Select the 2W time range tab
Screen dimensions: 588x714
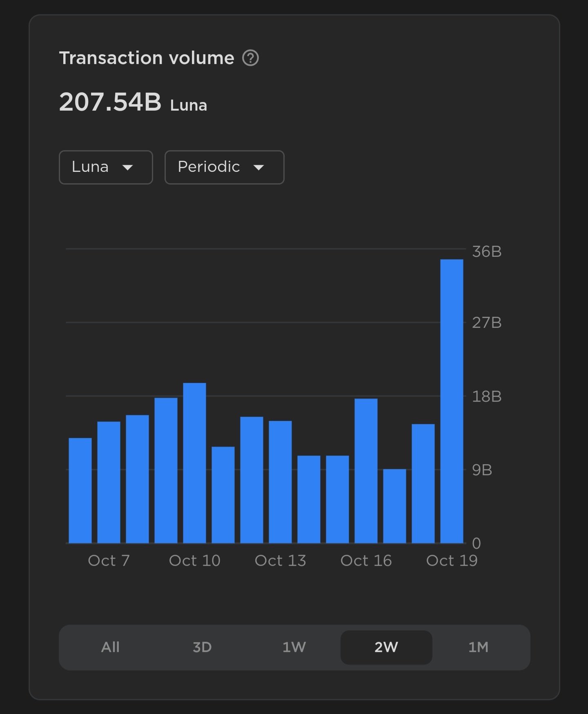pos(386,647)
